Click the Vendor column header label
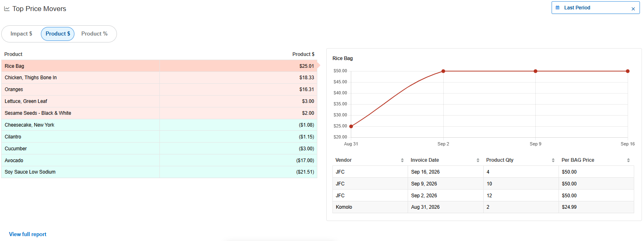Screen dimensions: 644x241 point(343,160)
